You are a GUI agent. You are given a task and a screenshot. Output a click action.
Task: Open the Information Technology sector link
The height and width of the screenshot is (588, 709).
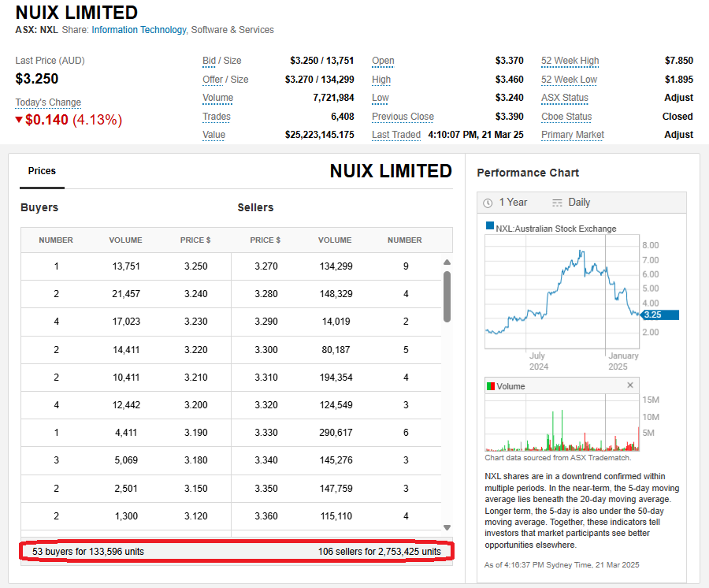139,30
